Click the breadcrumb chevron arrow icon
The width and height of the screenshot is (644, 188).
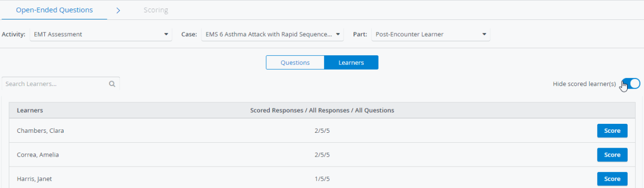point(118,10)
